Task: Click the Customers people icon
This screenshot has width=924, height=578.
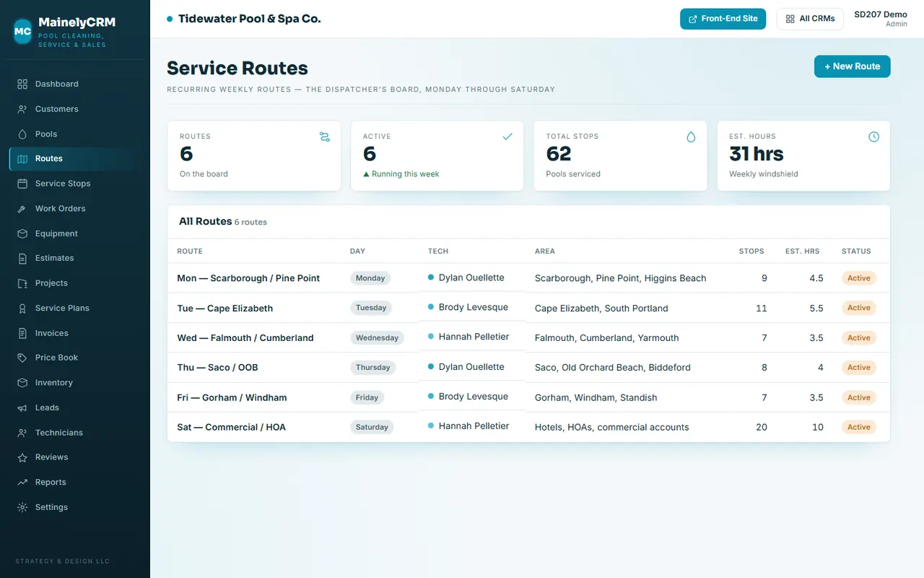Action: [22, 109]
